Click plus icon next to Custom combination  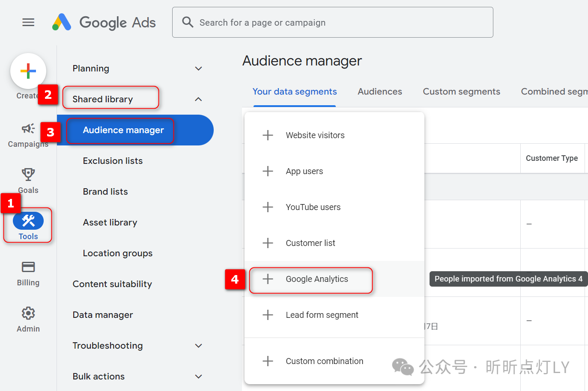point(268,361)
